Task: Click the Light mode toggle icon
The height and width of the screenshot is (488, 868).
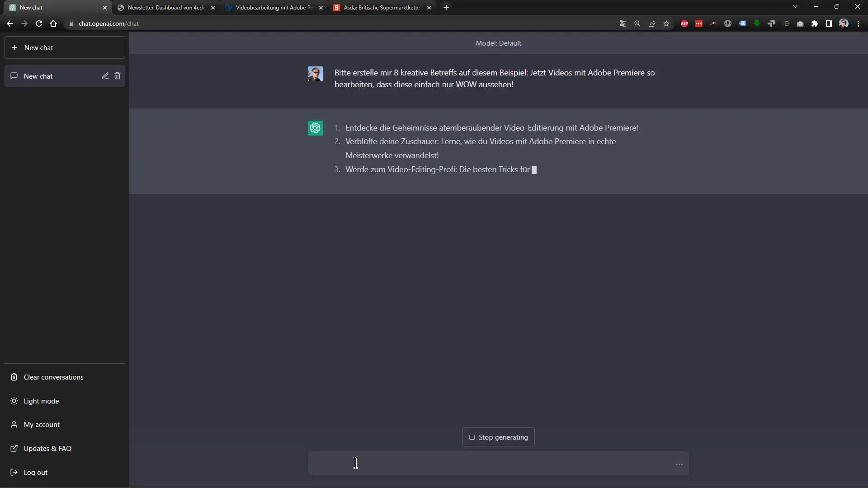Action: [x=14, y=400]
